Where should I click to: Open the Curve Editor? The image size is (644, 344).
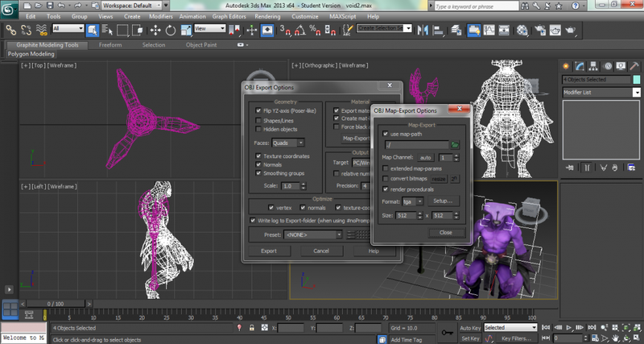coord(489,30)
